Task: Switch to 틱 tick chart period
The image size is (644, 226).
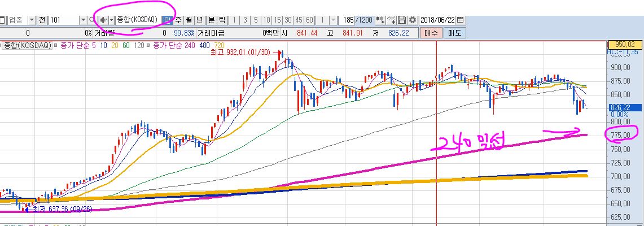Action: coord(222,20)
